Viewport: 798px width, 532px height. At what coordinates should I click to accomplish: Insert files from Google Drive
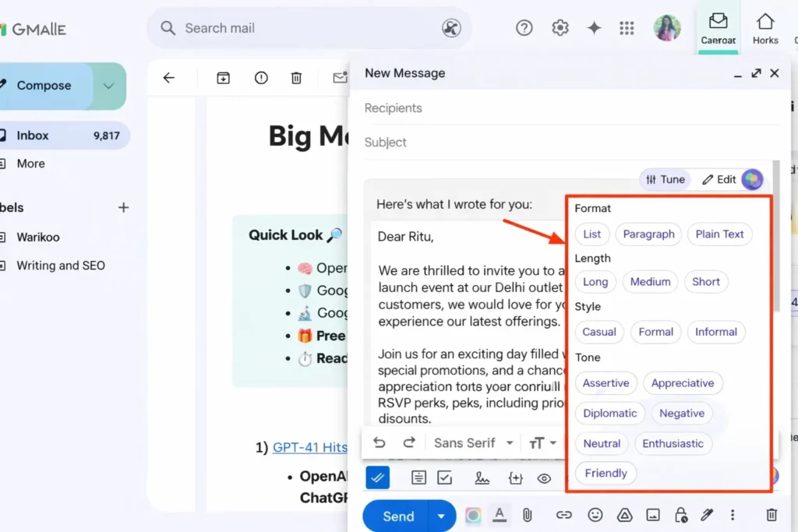(x=624, y=515)
